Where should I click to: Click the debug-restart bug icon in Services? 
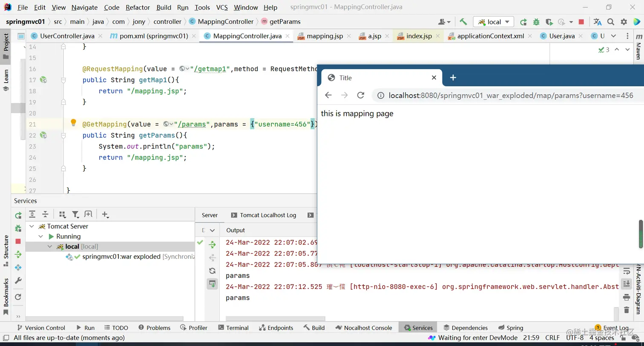pyautogui.click(x=18, y=228)
